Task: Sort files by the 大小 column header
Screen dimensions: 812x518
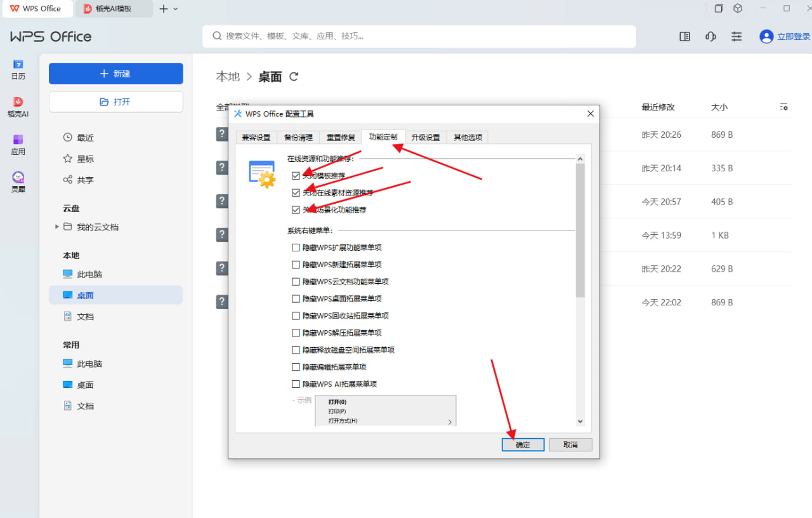Action: [719, 107]
